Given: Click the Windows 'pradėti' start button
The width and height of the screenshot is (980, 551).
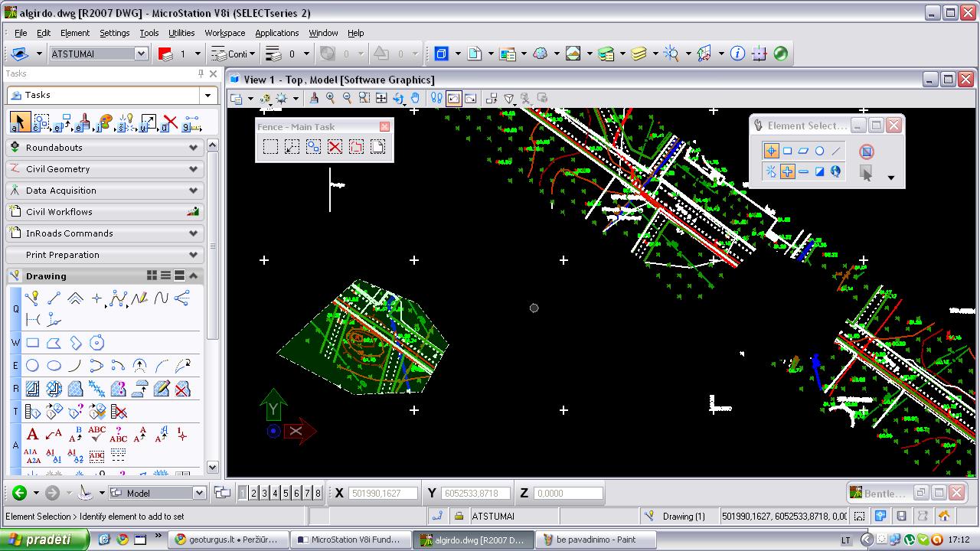Looking at the screenshot, I should (46, 540).
